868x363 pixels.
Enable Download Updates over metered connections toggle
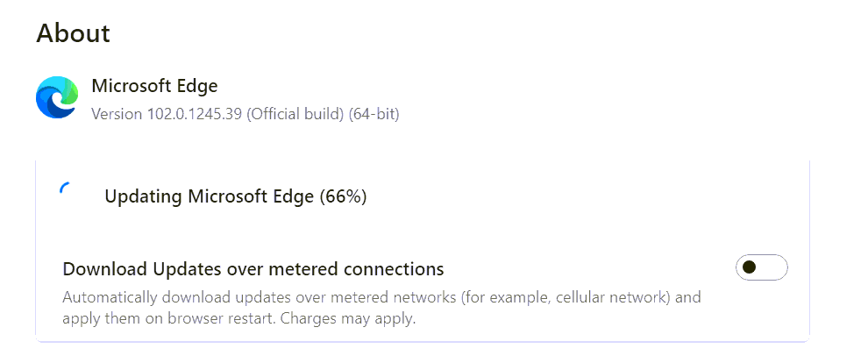coord(761,267)
